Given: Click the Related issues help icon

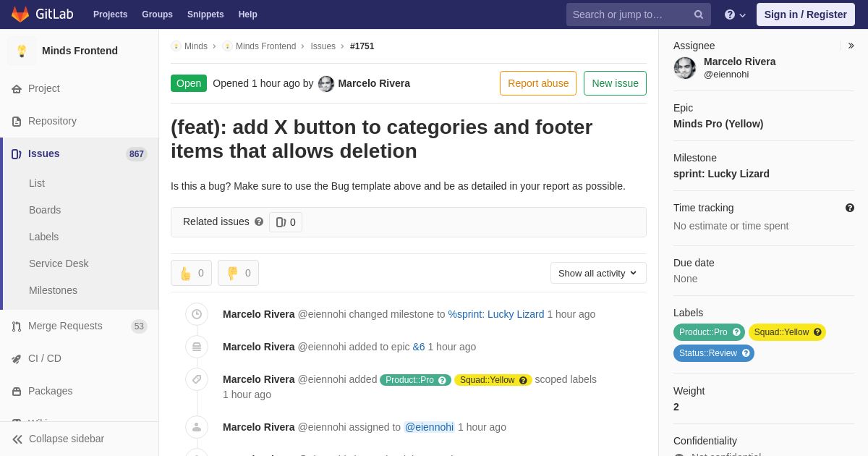Looking at the screenshot, I should pyautogui.click(x=259, y=221).
